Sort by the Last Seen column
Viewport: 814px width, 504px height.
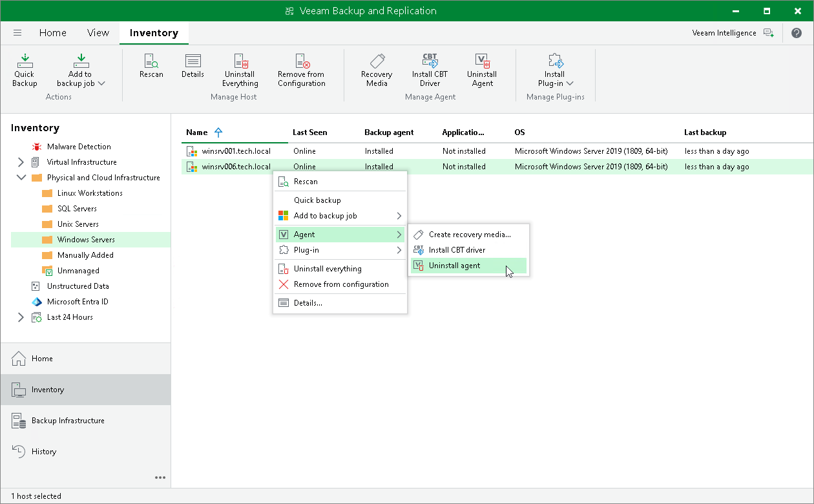(310, 132)
